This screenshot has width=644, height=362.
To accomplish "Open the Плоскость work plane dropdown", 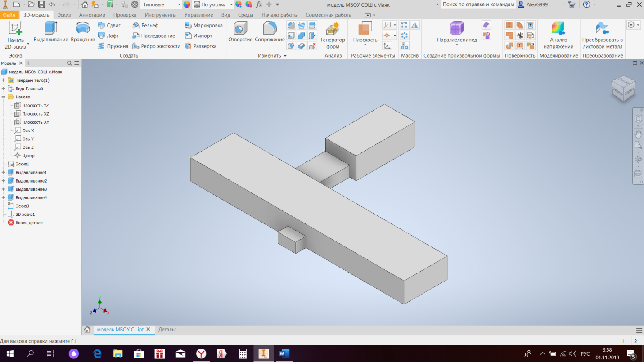I will (365, 45).
